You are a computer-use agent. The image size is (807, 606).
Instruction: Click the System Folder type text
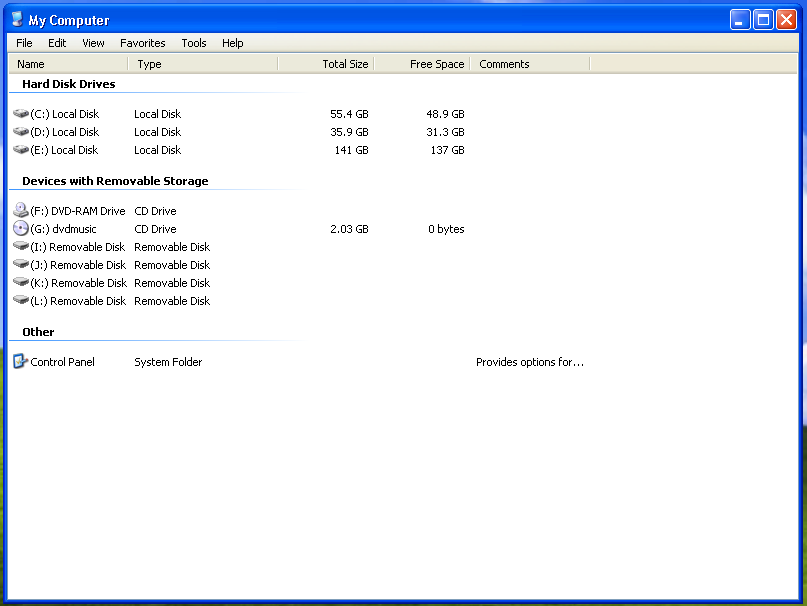point(168,362)
